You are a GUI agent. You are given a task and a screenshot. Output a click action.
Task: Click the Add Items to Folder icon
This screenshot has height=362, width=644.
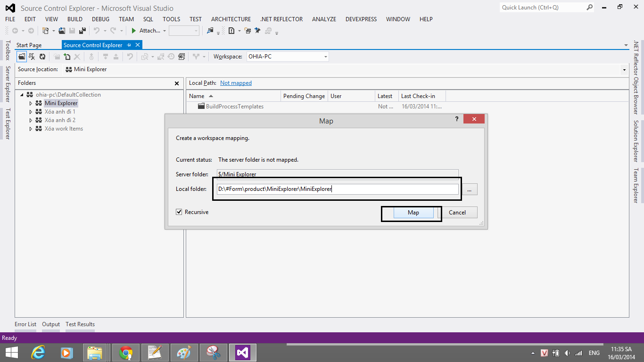[67, 57]
